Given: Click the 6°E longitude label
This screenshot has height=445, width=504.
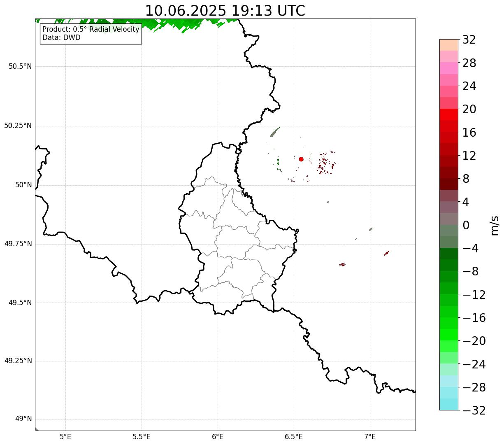Looking at the screenshot, I should pyautogui.click(x=218, y=436).
